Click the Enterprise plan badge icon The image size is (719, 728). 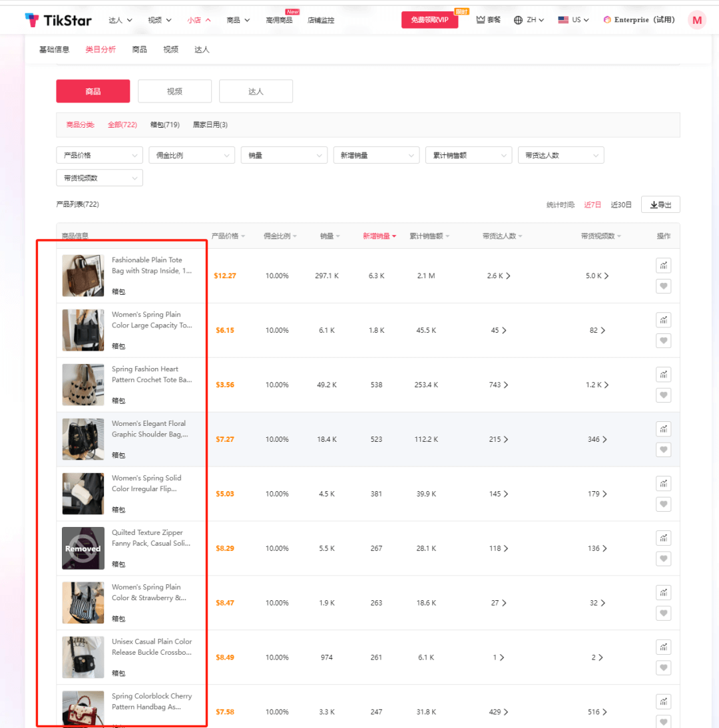(x=607, y=20)
